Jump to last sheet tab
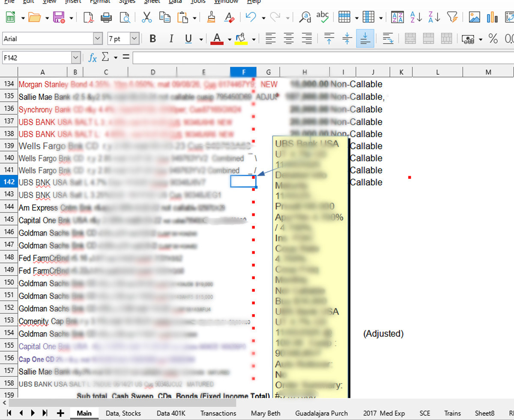 pyautogui.click(x=45, y=413)
